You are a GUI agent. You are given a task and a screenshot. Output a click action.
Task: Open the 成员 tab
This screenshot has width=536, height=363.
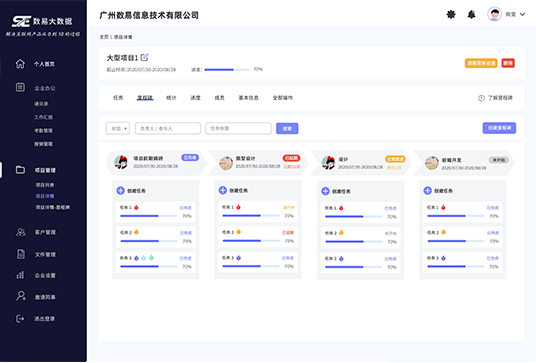[219, 98]
